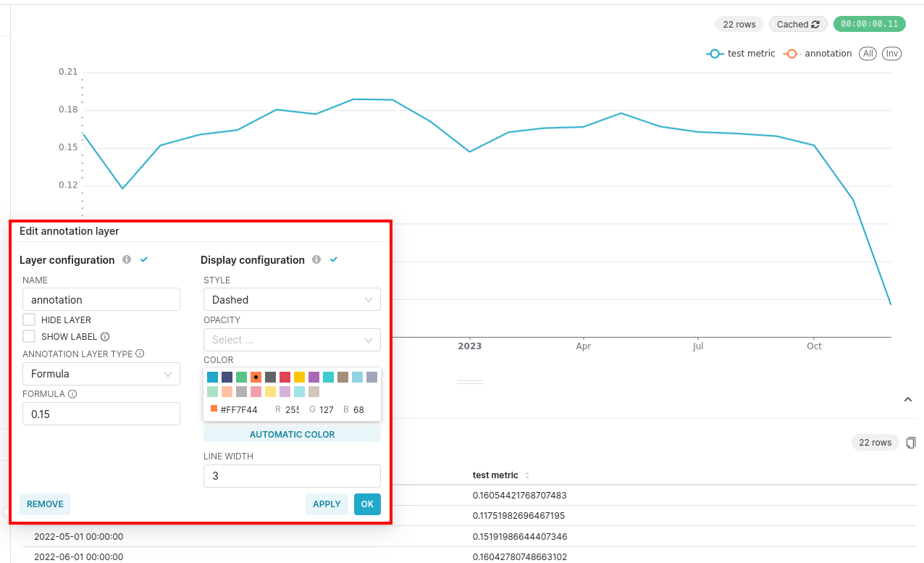924x563 pixels.
Task: Open the Annotation Layer Type dropdown
Action: [x=101, y=374]
